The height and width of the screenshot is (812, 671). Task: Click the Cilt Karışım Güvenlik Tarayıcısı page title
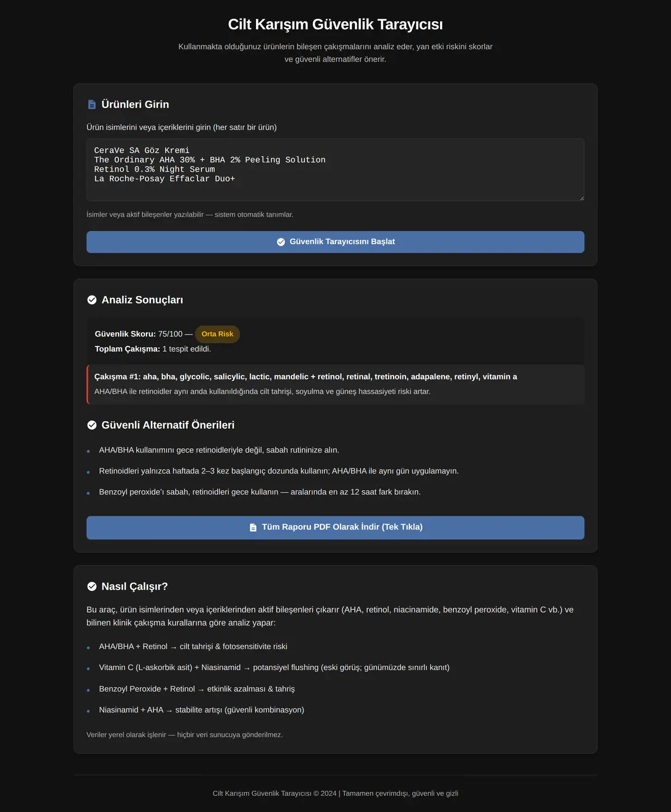point(335,25)
